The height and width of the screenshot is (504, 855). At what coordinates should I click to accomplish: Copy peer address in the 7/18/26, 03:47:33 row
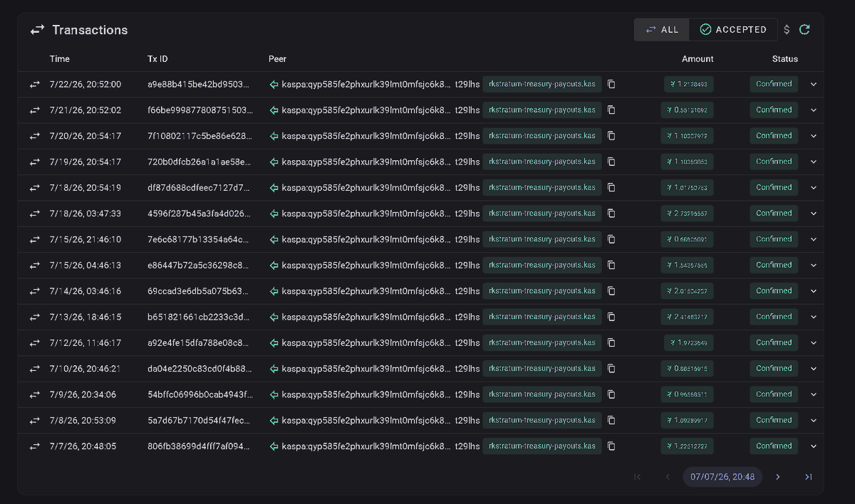click(611, 214)
